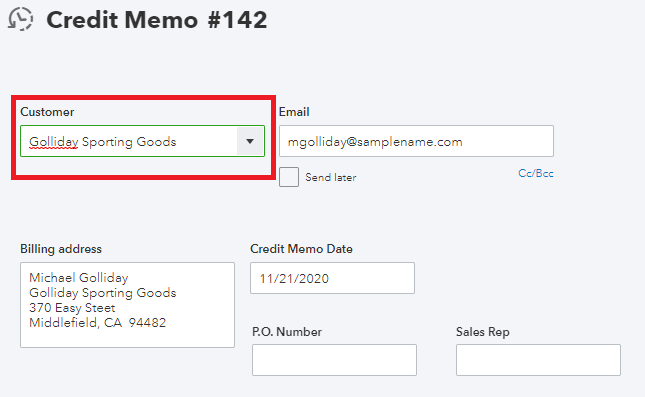
Task: Open the recent transactions clock icon
Action: tap(21, 19)
